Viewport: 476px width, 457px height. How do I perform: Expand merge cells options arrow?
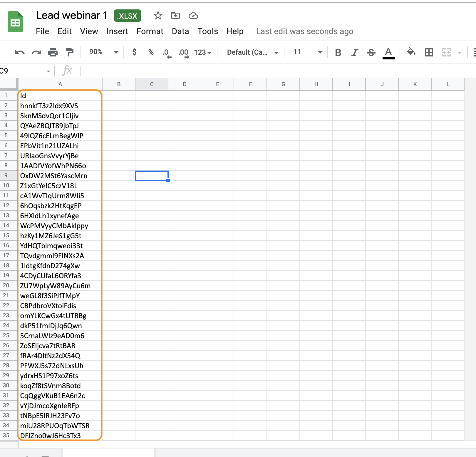tap(460, 53)
